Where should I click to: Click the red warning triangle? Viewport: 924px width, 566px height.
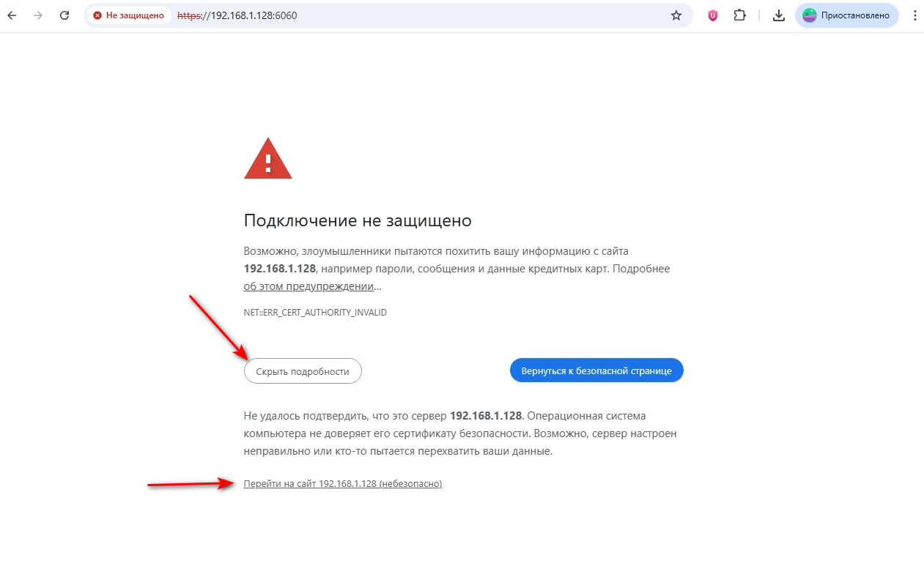pyautogui.click(x=268, y=158)
